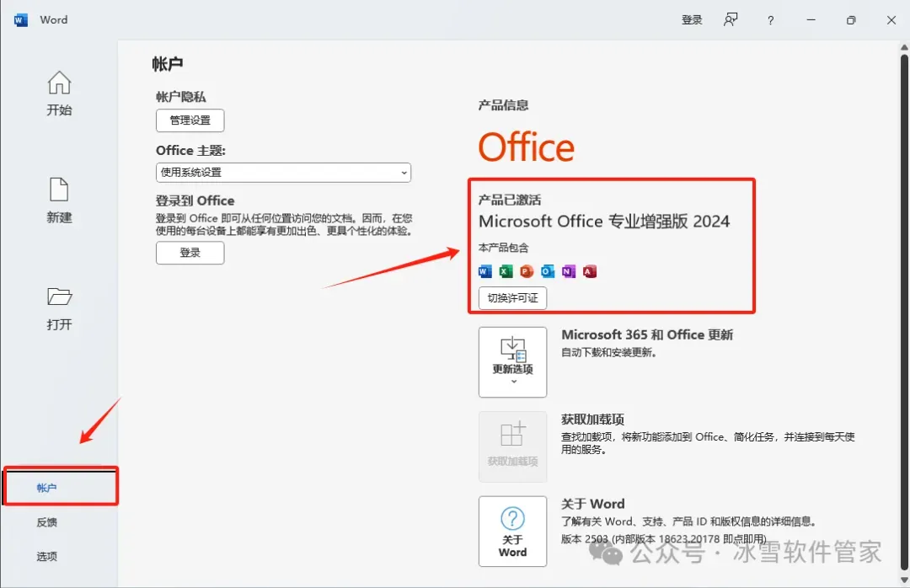The image size is (910, 588).
Task: Click the greyed-out 获取加载项 button
Action: (x=512, y=447)
